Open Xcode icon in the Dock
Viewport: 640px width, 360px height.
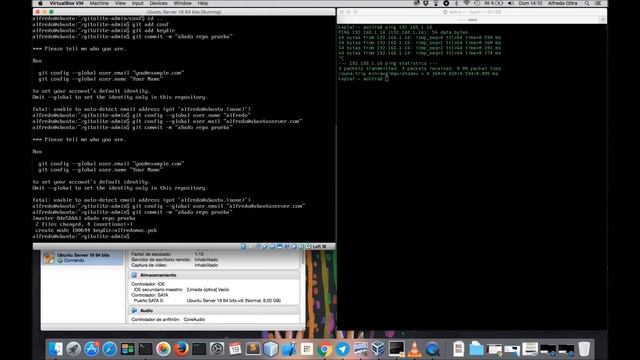coord(289,349)
